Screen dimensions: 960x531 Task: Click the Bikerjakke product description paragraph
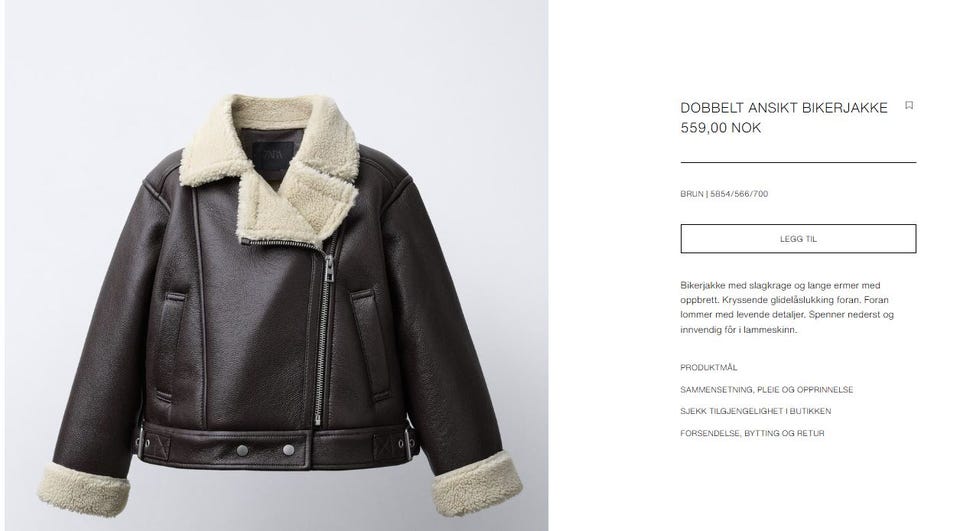tap(787, 307)
